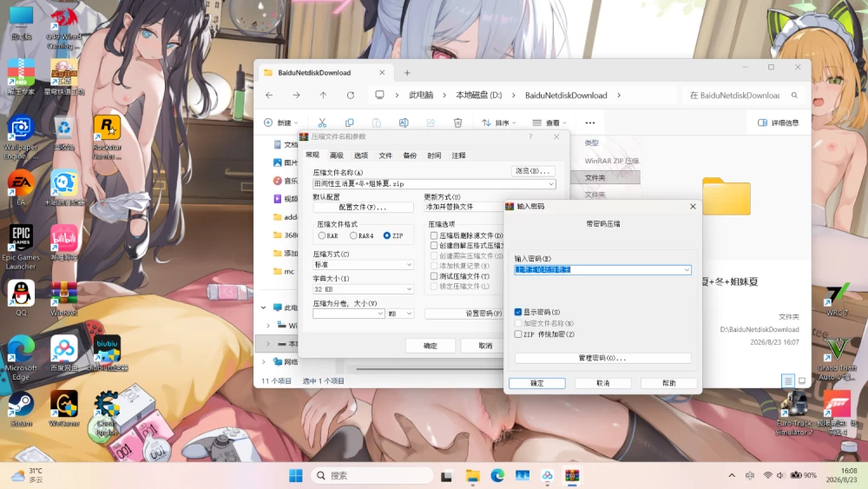Click the Cut icon in Explorer toolbar
The width and height of the screenshot is (868, 489).
click(322, 122)
